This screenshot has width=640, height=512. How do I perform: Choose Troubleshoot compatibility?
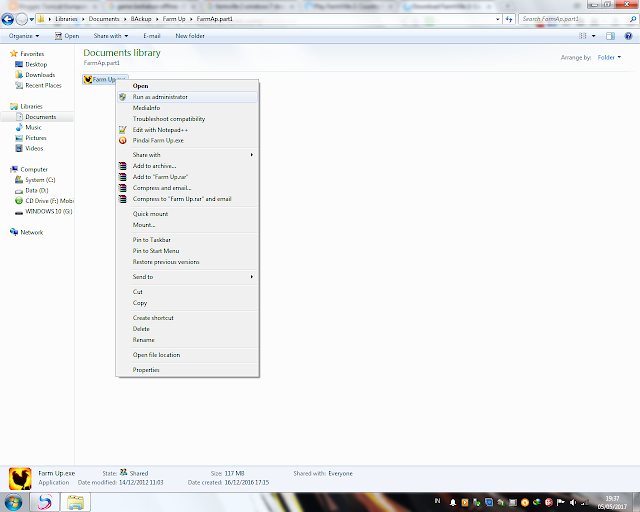click(x=187, y=119)
